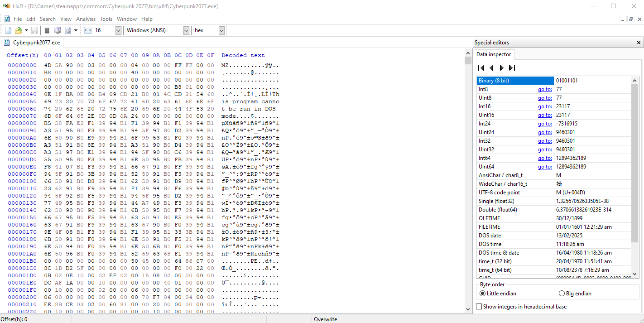Click the bytes-per-row width arrows icon

(88, 30)
